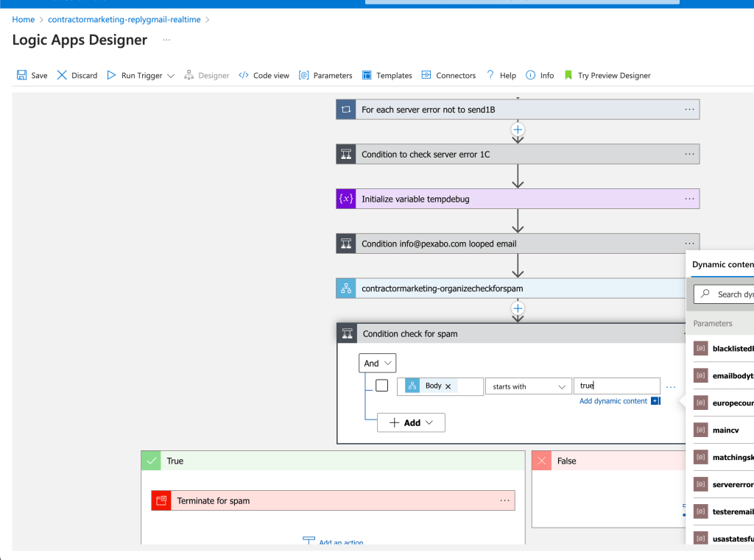Open menu for Terminate for spam
This screenshot has width=754, height=560.
(504, 501)
